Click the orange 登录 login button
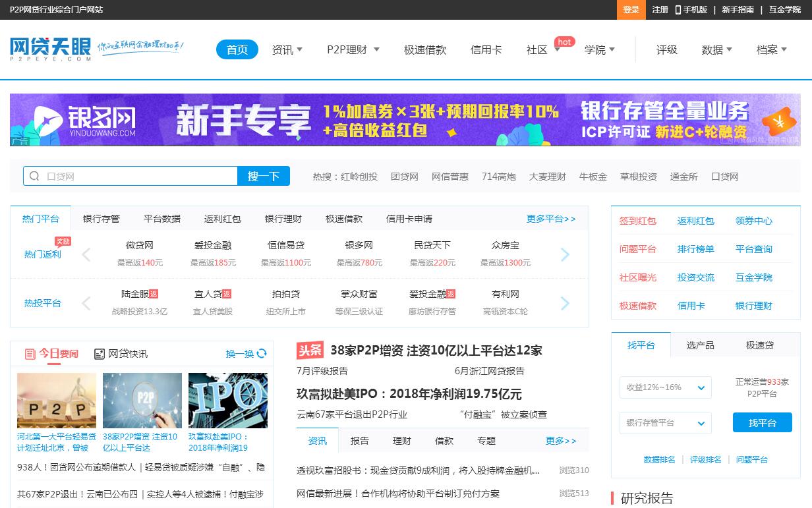This screenshot has width=812, height=508. point(631,10)
